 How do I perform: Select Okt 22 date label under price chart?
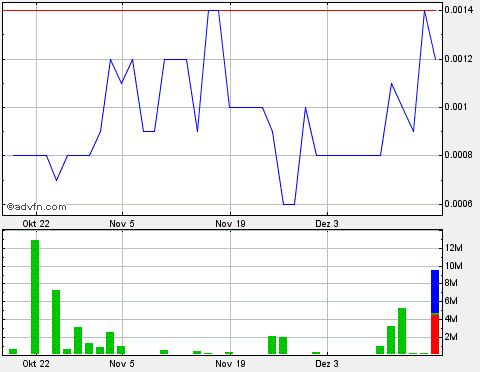click(x=36, y=224)
